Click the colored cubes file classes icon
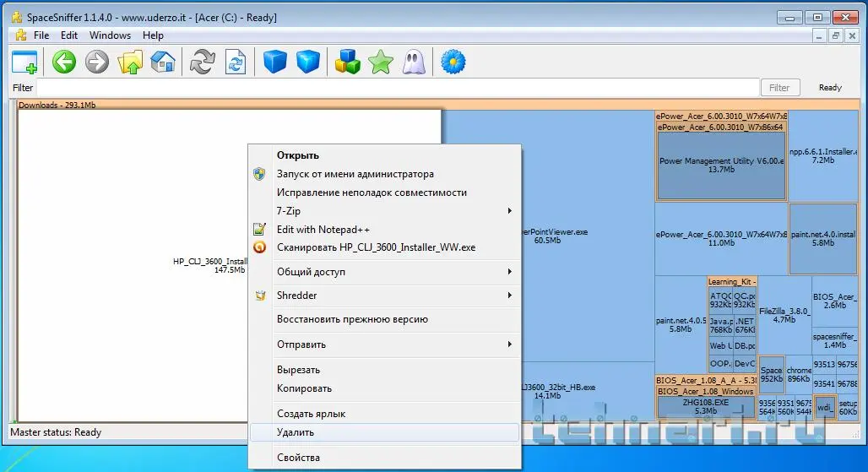This screenshot has height=472, width=868. tap(348, 62)
